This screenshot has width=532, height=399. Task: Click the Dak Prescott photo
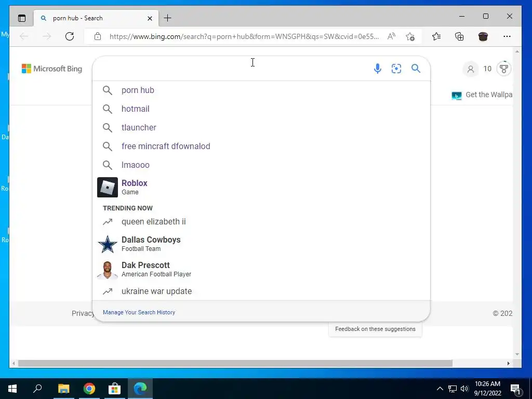click(x=108, y=270)
